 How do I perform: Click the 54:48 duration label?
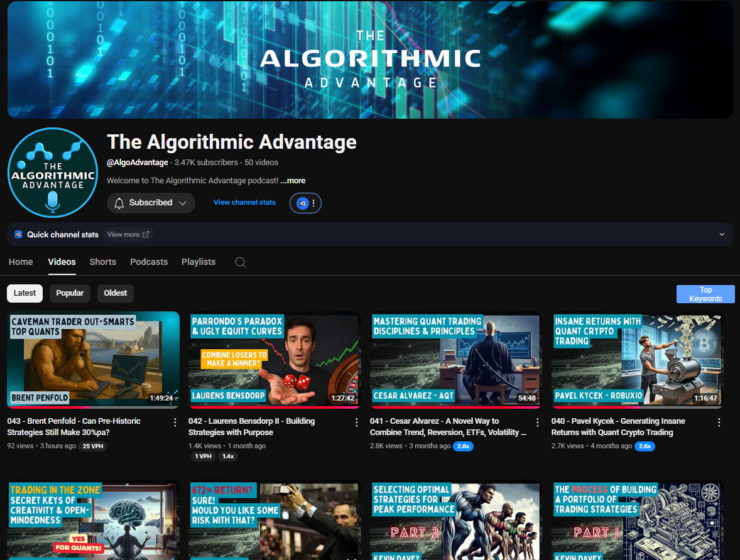pos(526,398)
